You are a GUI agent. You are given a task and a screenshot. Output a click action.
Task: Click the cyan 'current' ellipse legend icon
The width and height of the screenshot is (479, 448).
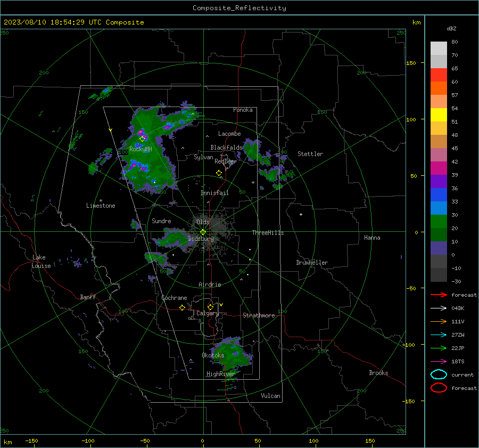click(x=439, y=374)
